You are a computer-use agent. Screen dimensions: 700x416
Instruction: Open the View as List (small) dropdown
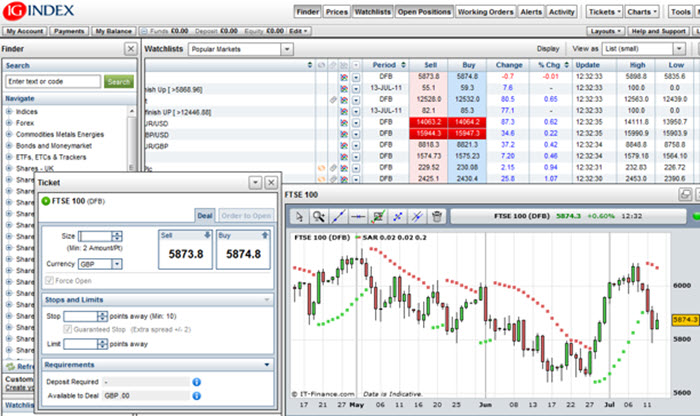click(679, 49)
